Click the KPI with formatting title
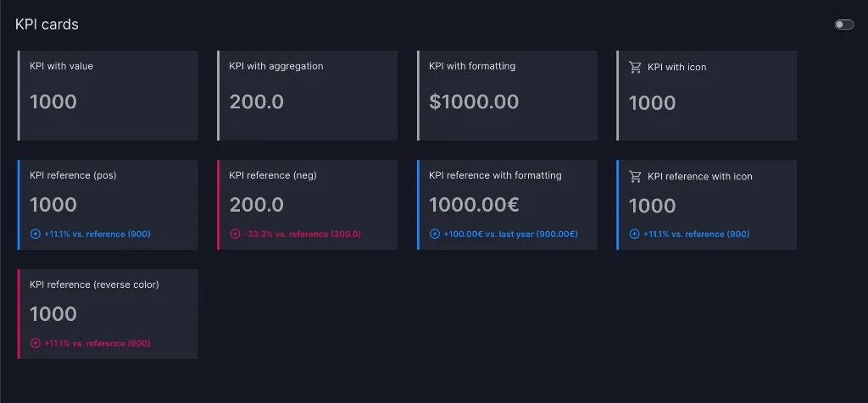Viewport: 868px width, 403px height. point(472,66)
